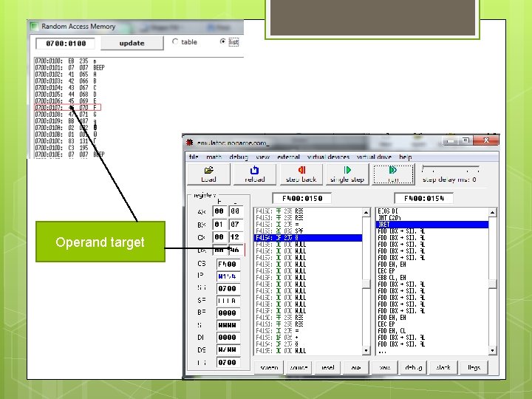Select RAM row 0700:0102 with value 41
Screen dimensions: 532x399
click(66, 75)
